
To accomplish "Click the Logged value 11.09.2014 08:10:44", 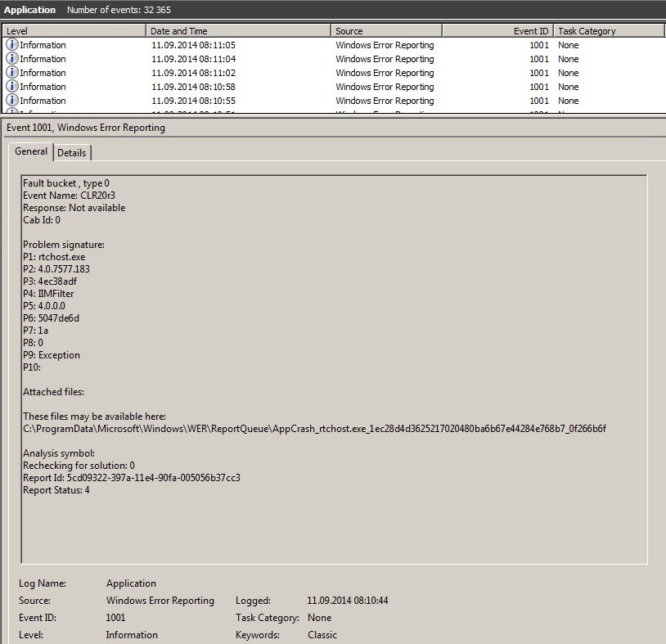I will coord(348,601).
